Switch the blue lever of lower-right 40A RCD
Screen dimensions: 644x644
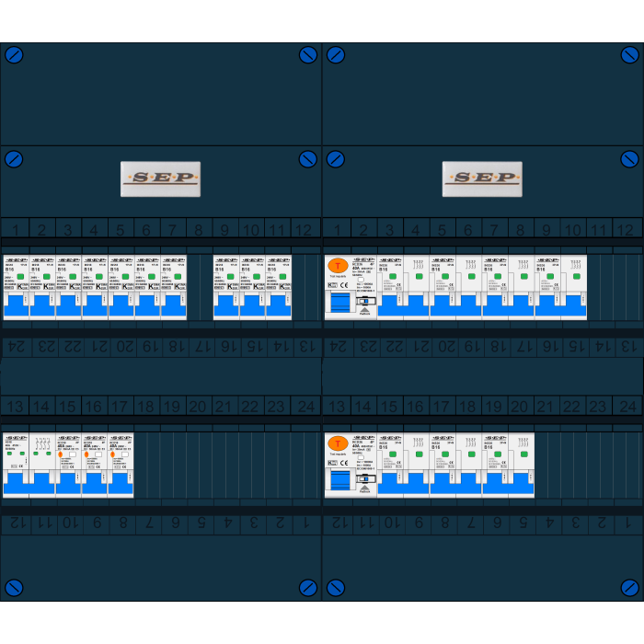tap(339, 481)
